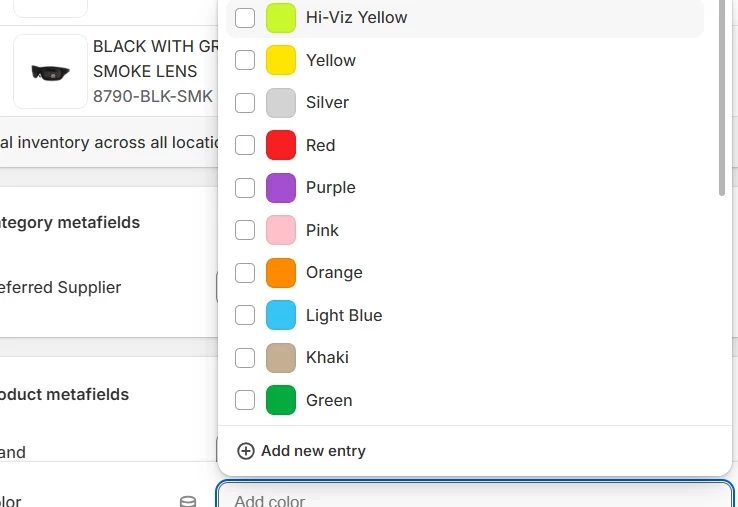Image resolution: width=738 pixels, height=507 pixels.
Task: Click the database icon next to Color field
Action: point(188,501)
